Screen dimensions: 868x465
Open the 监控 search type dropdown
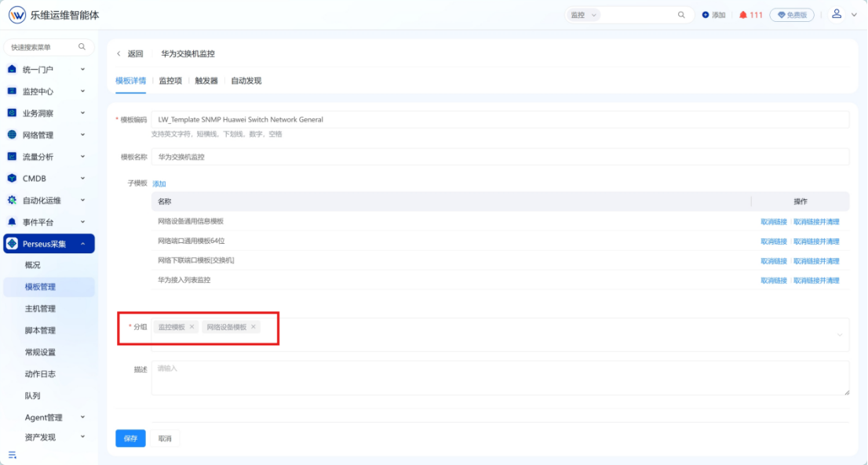click(583, 15)
